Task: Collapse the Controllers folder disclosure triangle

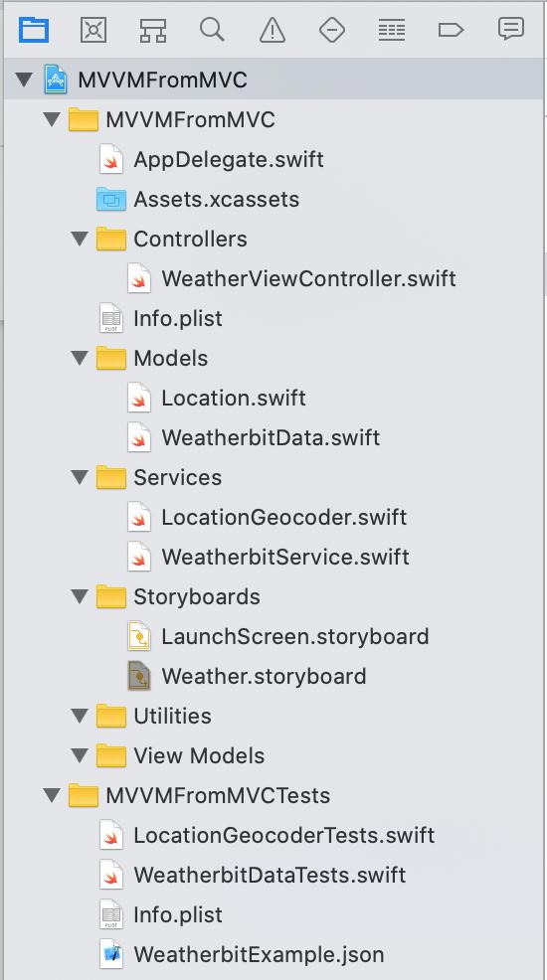Action: pyautogui.click(x=80, y=239)
